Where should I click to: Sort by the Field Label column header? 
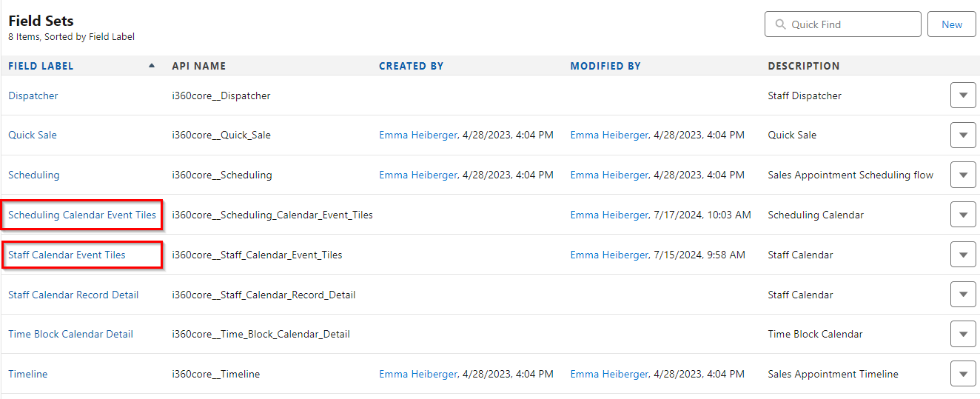41,66
